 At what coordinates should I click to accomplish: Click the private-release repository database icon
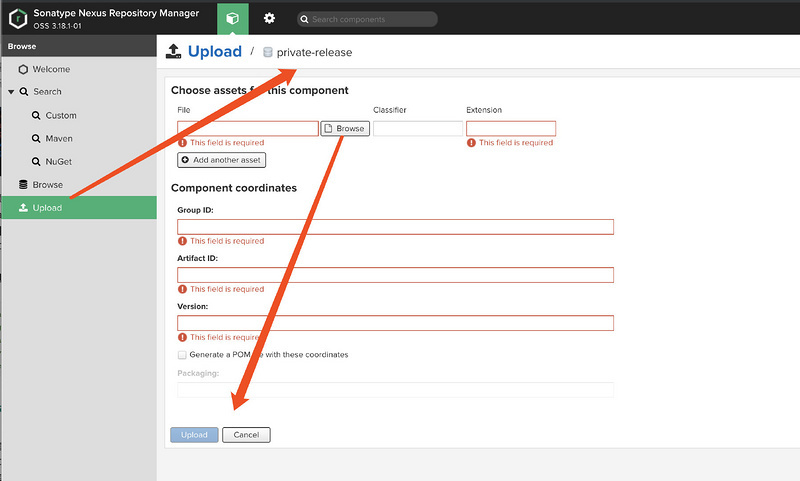coord(267,52)
